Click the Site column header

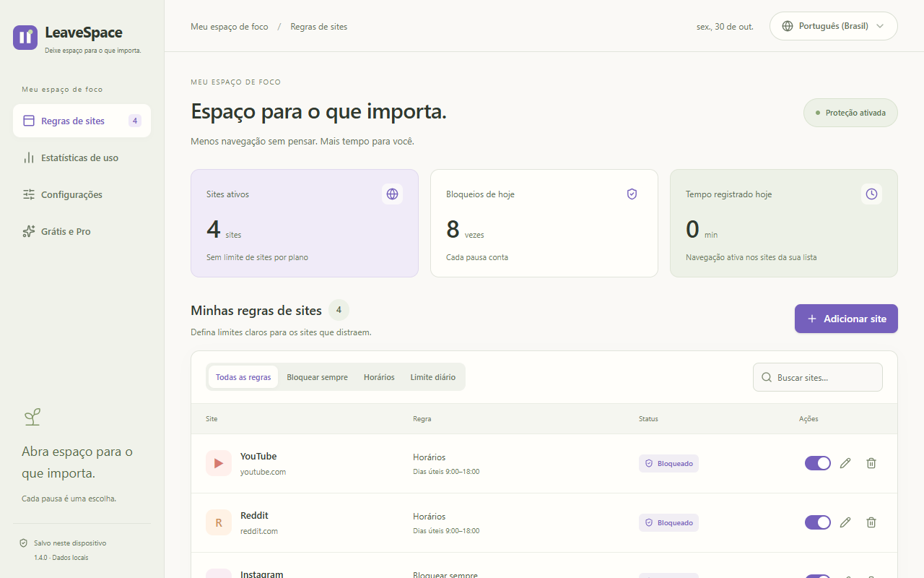(212, 419)
